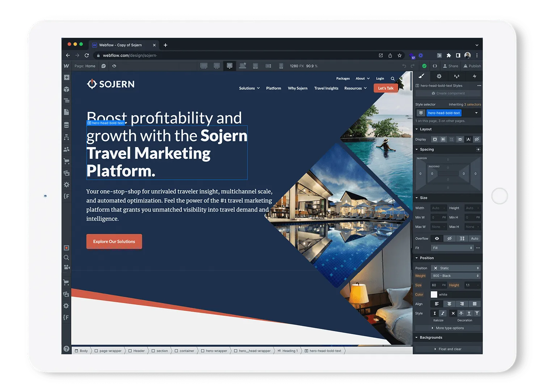This screenshot has width=543, height=392.
Task: Open the Style Manager droplets tab
Action: [x=457, y=76]
